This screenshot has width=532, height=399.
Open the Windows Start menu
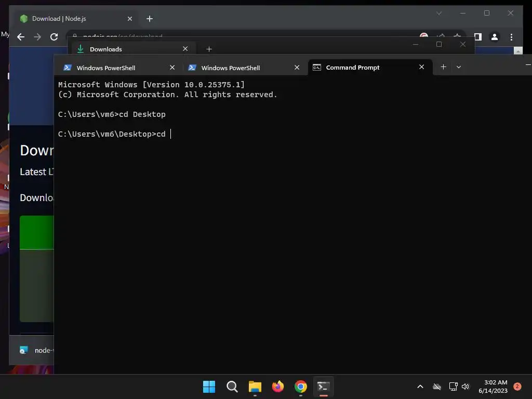209,387
